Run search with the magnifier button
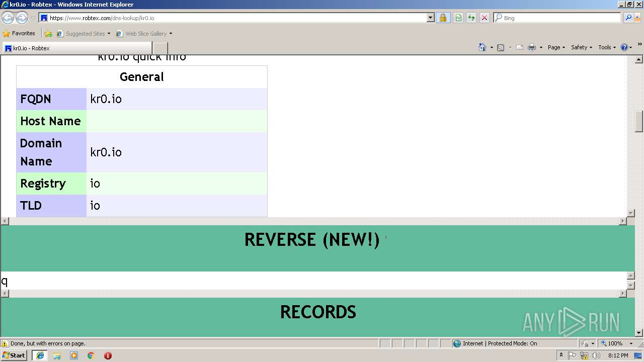This screenshot has width=644, height=362. 628,18
